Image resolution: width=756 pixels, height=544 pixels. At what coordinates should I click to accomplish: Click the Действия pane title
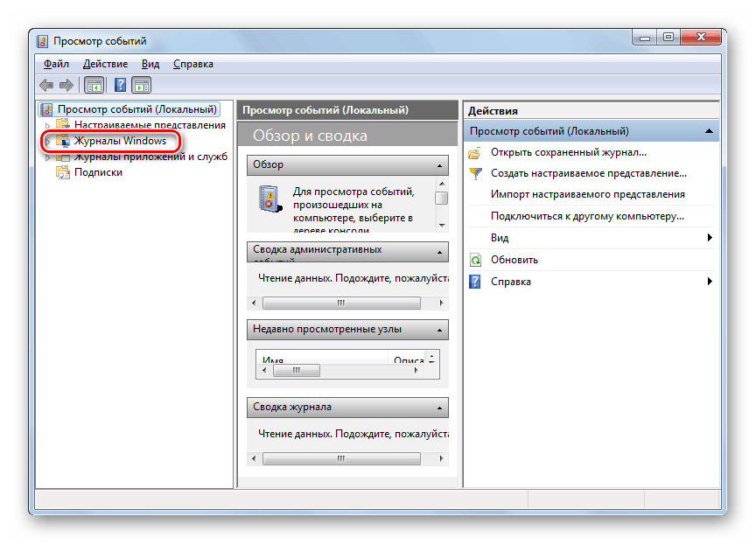pyautogui.click(x=493, y=111)
